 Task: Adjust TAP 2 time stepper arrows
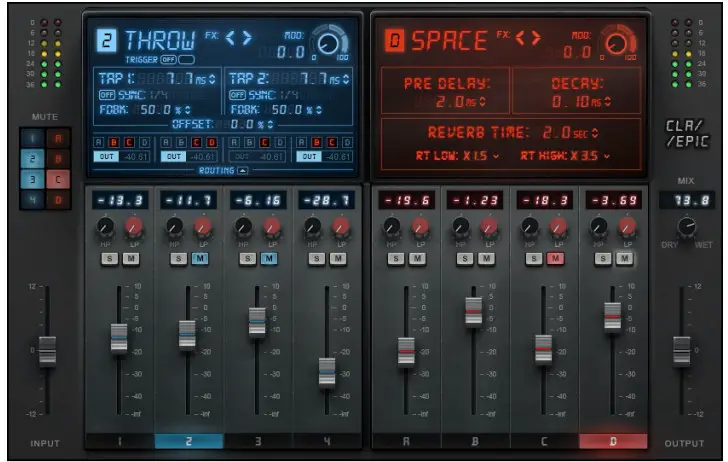[345, 79]
